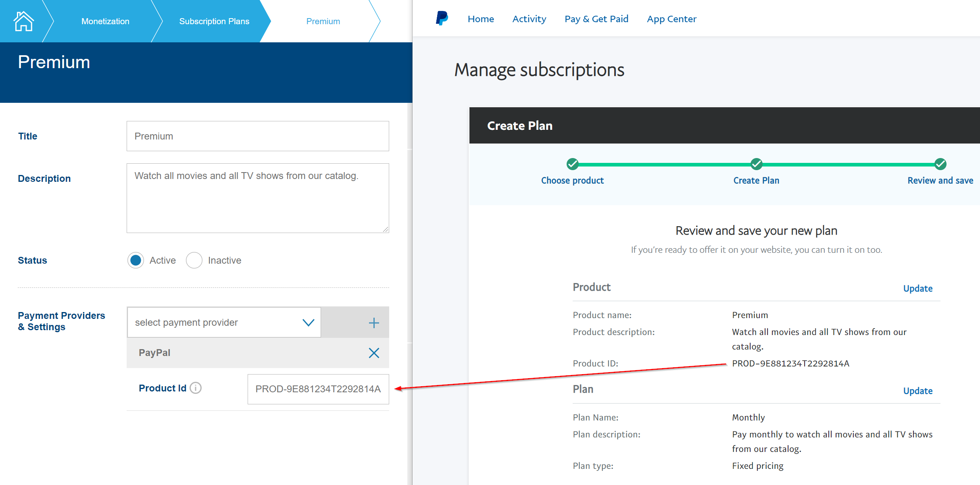
Task: Click the PayPal logo icon
Action: click(x=442, y=19)
